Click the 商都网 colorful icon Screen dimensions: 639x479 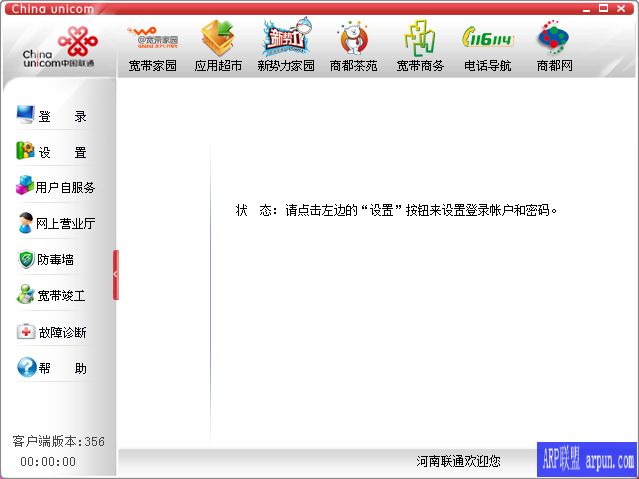553,38
